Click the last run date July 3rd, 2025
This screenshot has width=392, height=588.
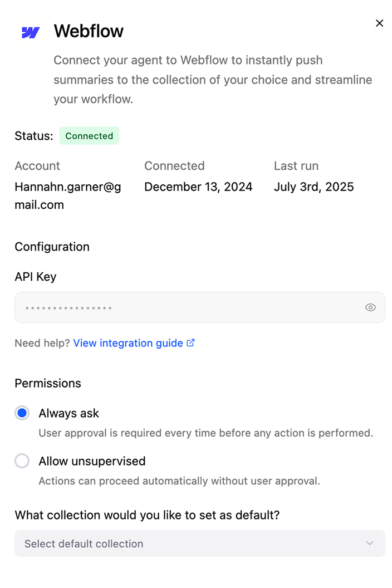coord(313,187)
